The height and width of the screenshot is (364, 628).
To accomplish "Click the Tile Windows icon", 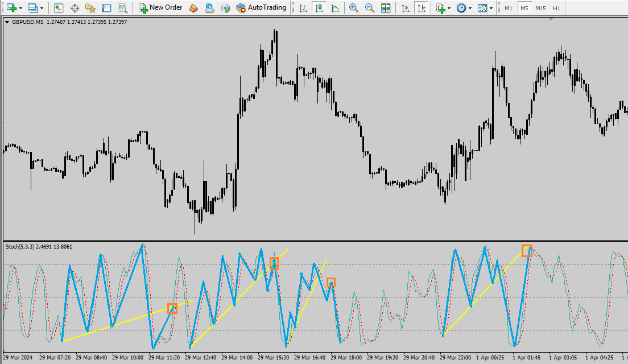I will pos(386,8).
